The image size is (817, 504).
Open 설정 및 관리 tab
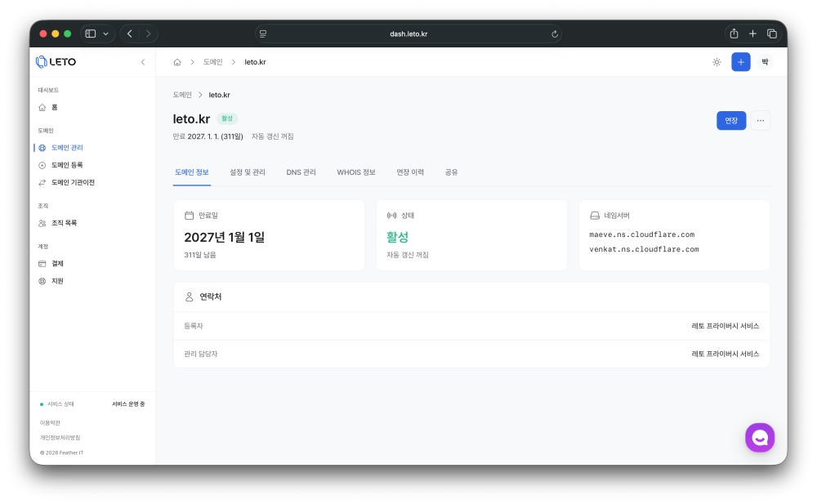248,172
